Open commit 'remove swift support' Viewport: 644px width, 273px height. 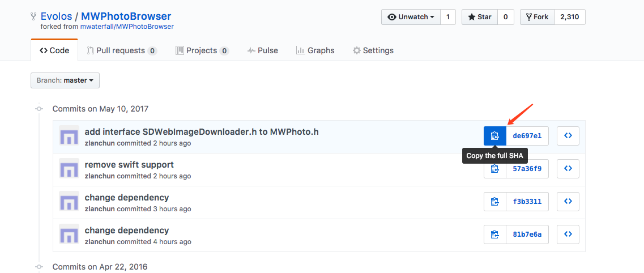(x=129, y=165)
